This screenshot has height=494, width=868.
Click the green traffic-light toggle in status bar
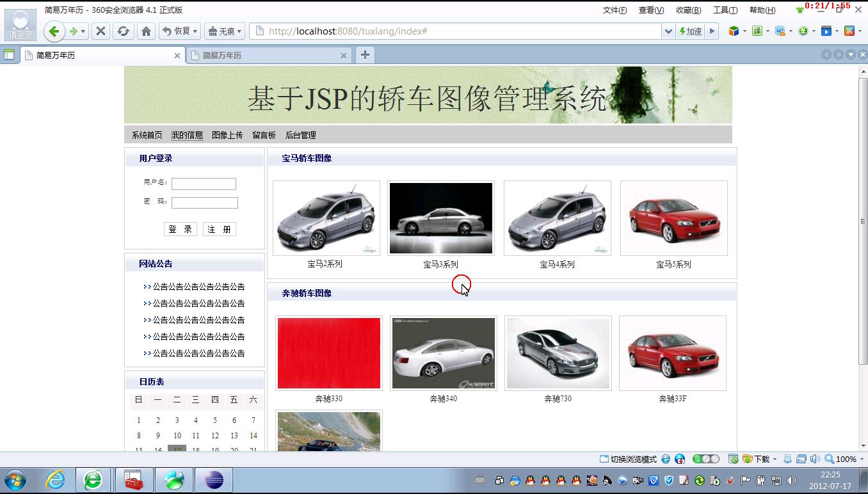coord(706,459)
